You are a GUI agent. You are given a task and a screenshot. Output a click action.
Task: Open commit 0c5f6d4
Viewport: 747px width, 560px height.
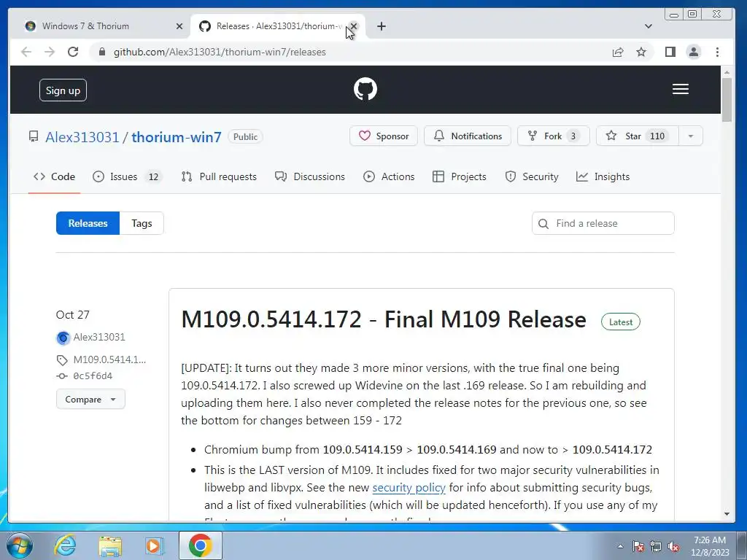[x=93, y=376]
